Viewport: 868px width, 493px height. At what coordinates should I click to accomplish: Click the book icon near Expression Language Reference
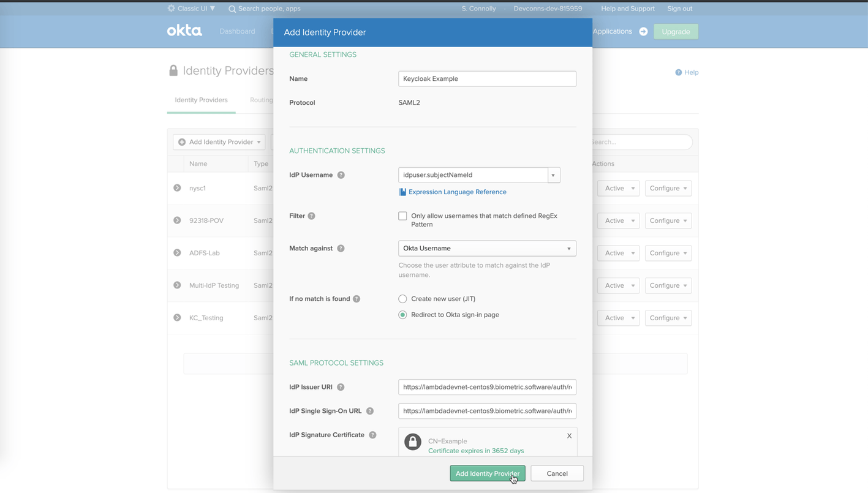tap(402, 192)
